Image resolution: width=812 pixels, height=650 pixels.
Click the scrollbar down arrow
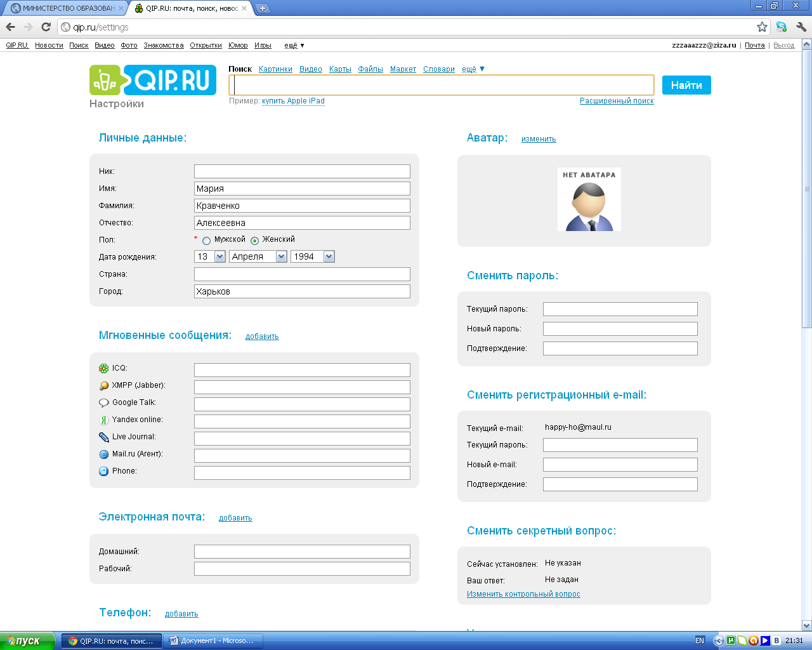(x=806, y=625)
